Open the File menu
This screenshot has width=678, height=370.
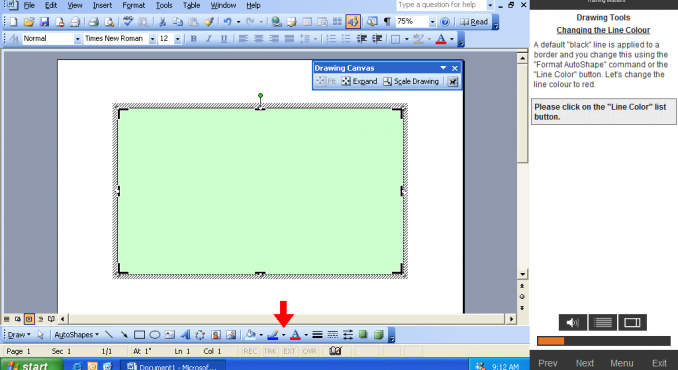coord(29,6)
